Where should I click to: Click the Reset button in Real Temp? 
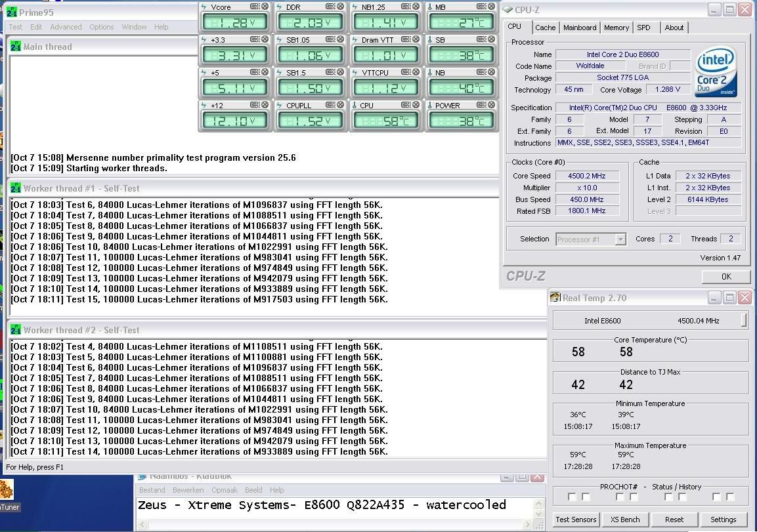(674, 520)
